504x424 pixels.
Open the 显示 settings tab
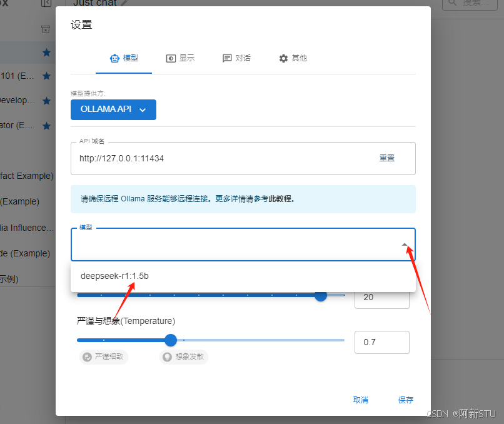(180, 59)
